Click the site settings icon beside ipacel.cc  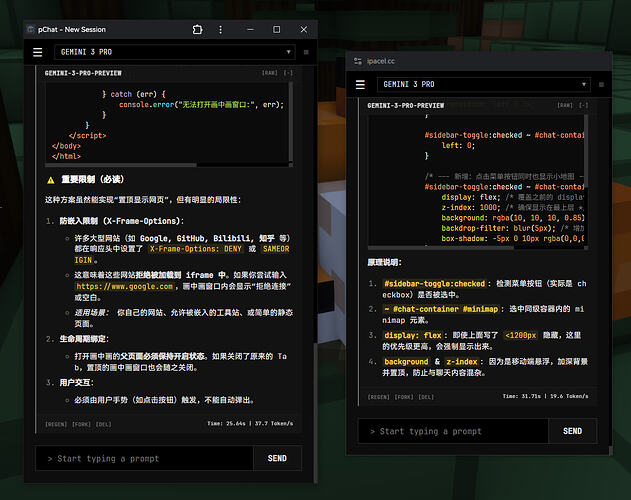click(x=358, y=61)
